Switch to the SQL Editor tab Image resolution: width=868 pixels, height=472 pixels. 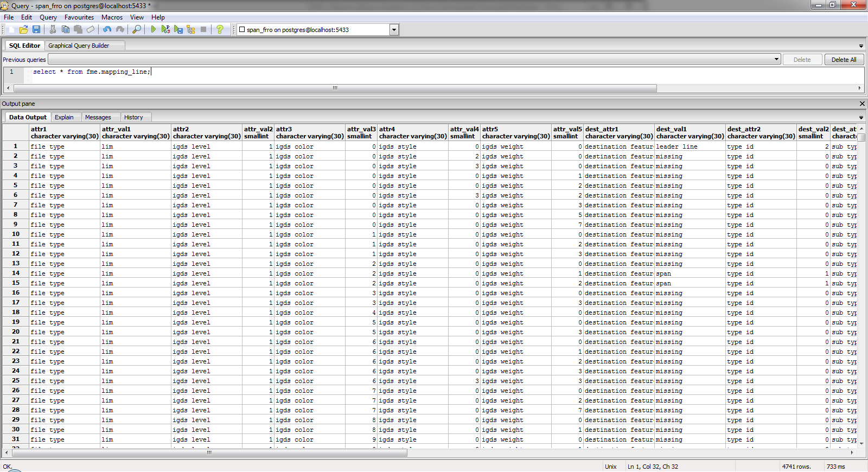click(24, 46)
